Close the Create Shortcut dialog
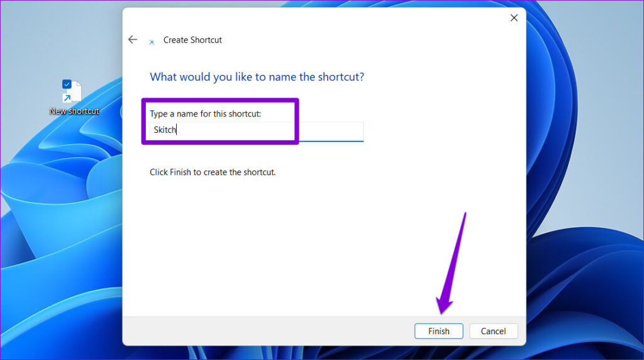The width and height of the screenshot is (644, 360). click(x=514, y=18)
